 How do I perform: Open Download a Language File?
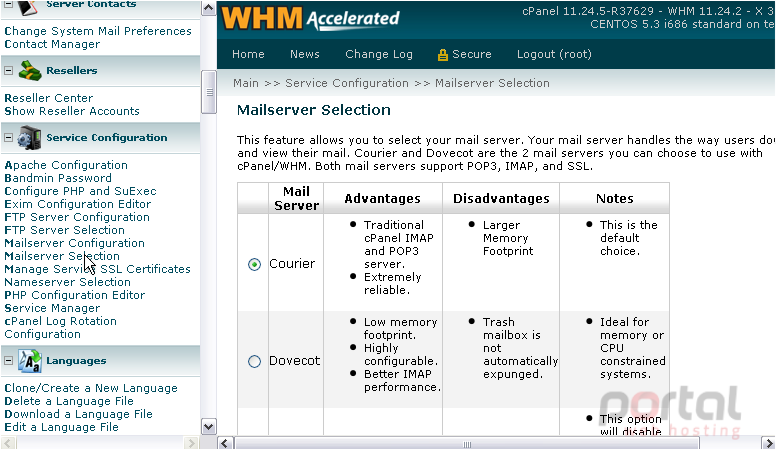point(78,414)
